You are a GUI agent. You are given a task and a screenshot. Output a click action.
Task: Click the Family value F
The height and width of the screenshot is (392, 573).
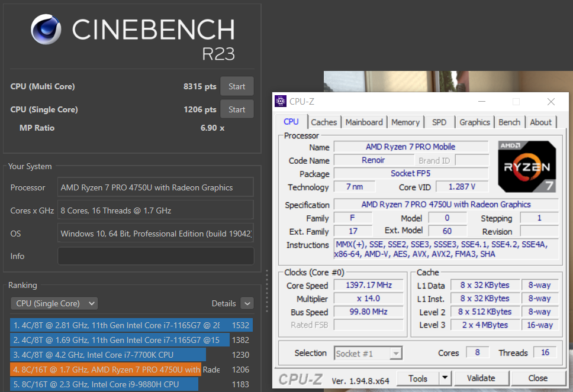[x=353, y=218]
